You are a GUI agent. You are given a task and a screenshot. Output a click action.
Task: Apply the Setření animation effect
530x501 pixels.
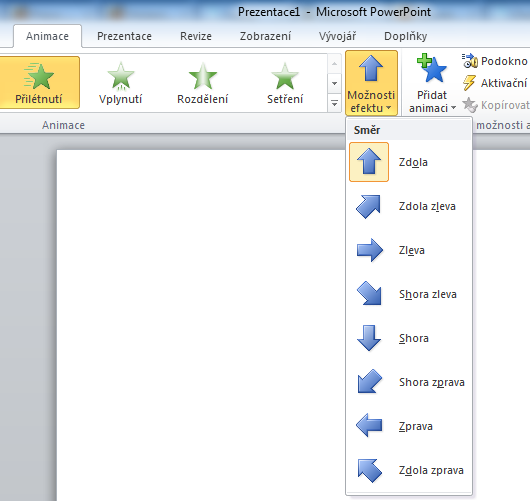285,83
